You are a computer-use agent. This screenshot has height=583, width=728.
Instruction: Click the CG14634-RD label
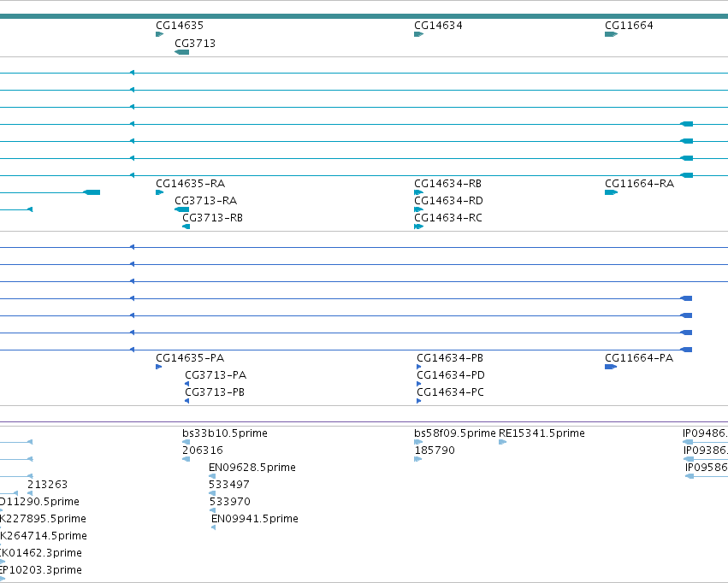tap(448, 201)
